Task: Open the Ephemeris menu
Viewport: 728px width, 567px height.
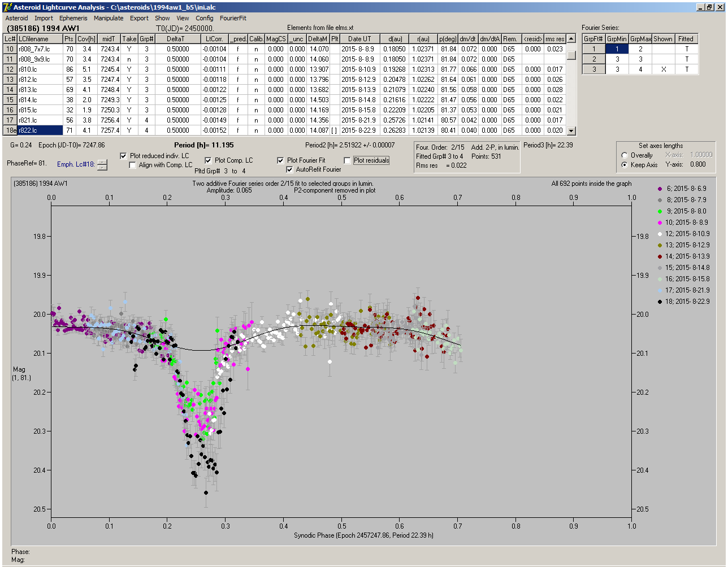Action: tap(73, 18)
